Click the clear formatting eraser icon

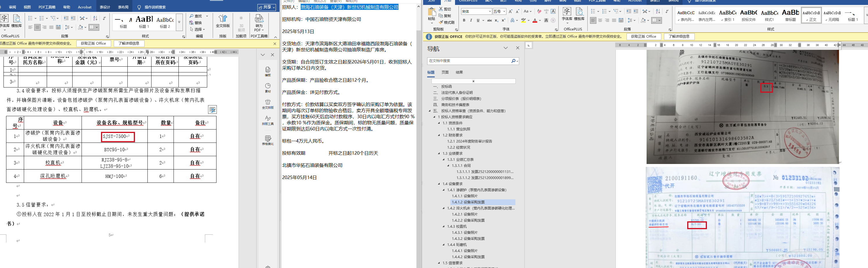[539, 11]
